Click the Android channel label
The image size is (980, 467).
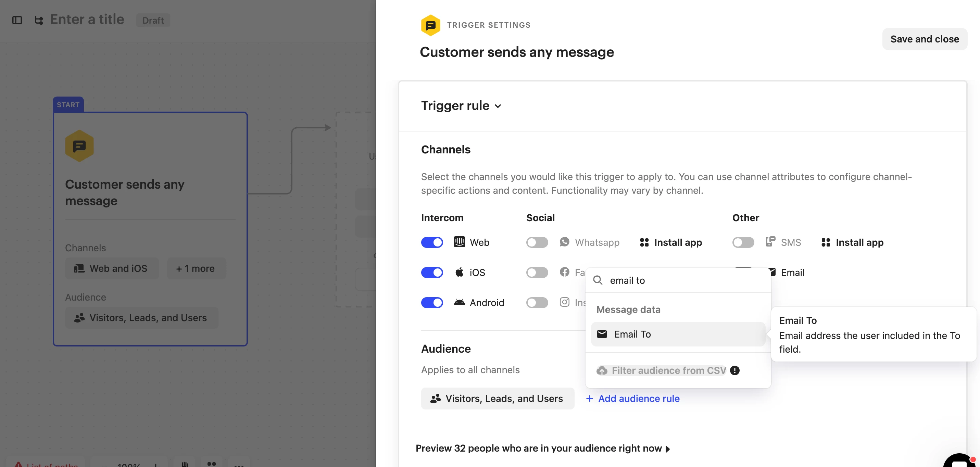pyautogui.click(x=487, y=303)
